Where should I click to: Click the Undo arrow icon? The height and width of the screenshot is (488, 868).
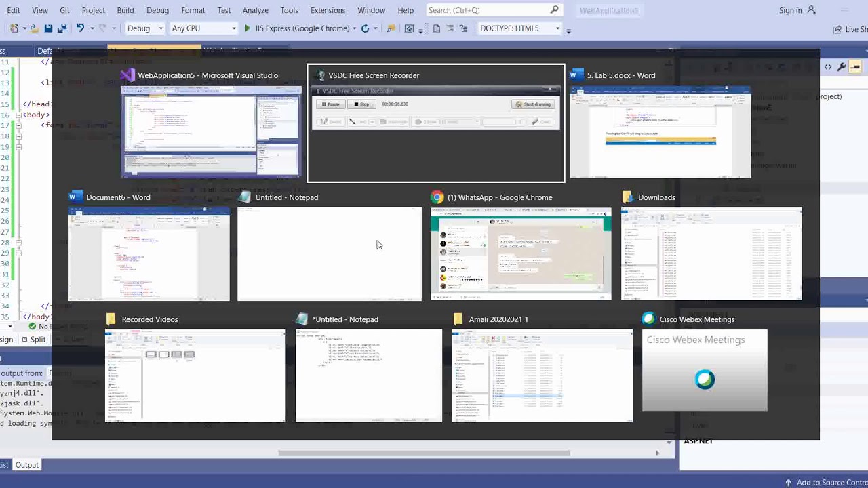click(x=80, y=28)
